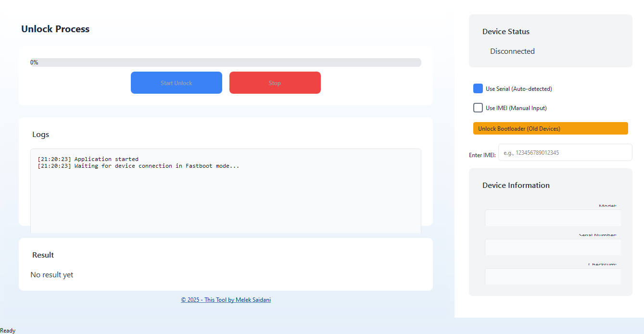The image size is (644, 334).
Task: Click the unlock progress bar at 0%
Action: [x=226, y=62]
